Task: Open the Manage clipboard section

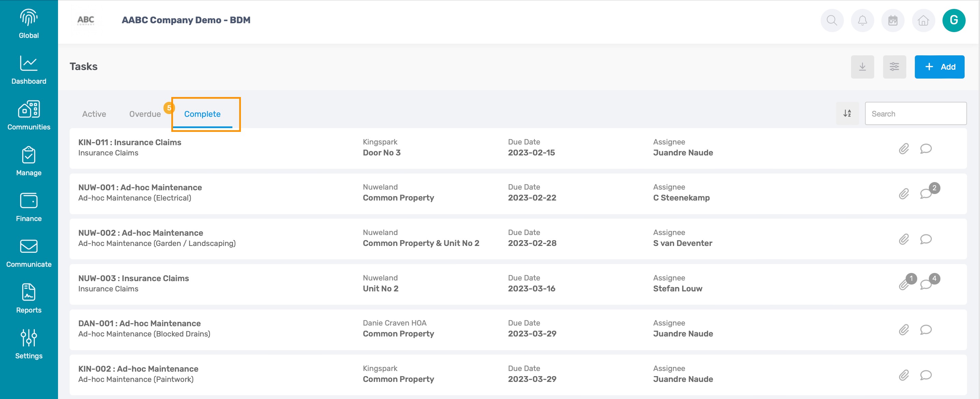Action: click(29, 161)
